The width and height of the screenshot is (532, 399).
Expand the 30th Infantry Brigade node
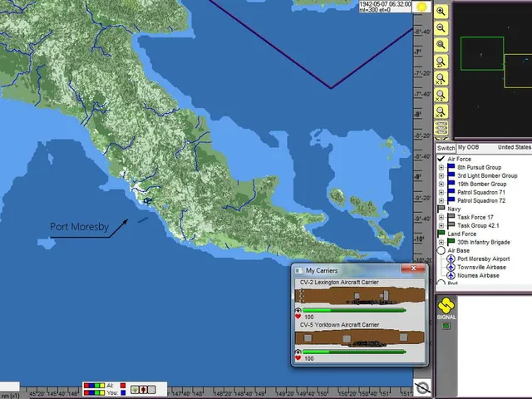(441, 242)
